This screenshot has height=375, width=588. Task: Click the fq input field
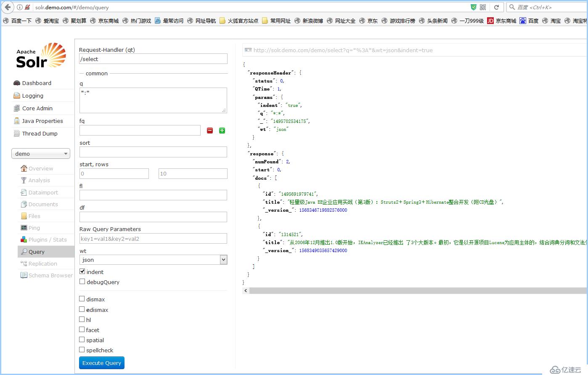[x=140, y=130]
